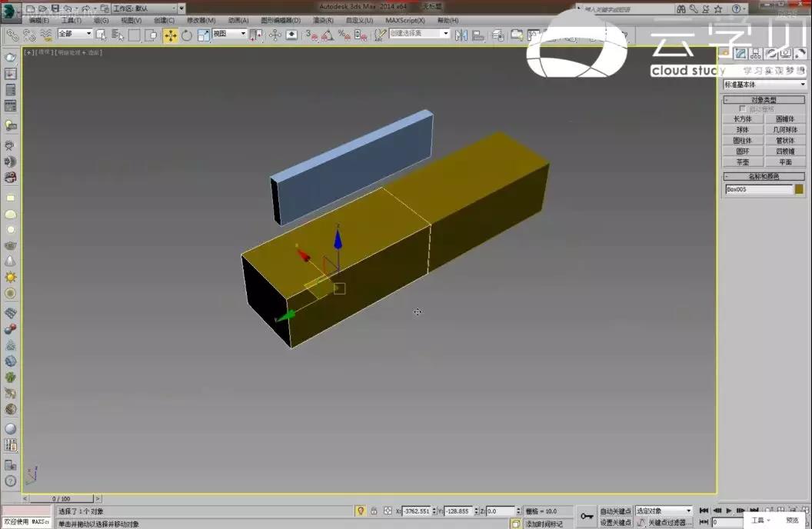Toggle the 自动栅格 AutoGrid checkbox
The image size is (812, 529).
tap(742, 108)
